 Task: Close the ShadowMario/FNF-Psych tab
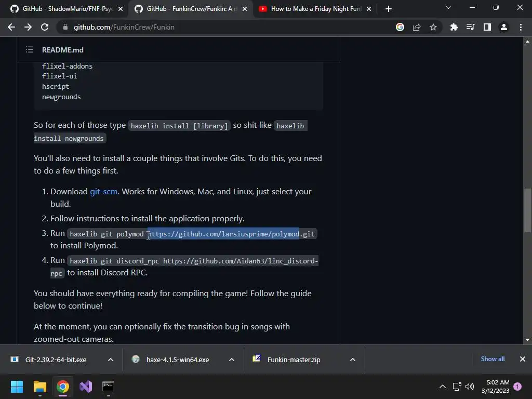(121, 9)
